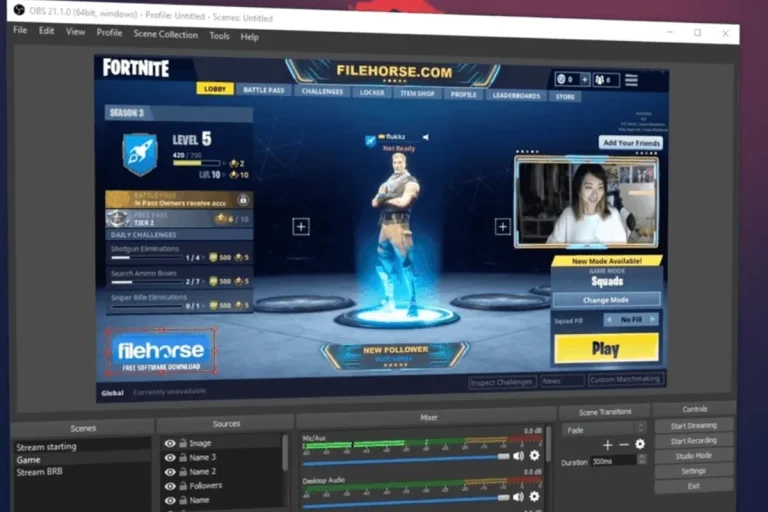Click the Exit button
This screenshot has width=768, height=512.
click(694, 486)
